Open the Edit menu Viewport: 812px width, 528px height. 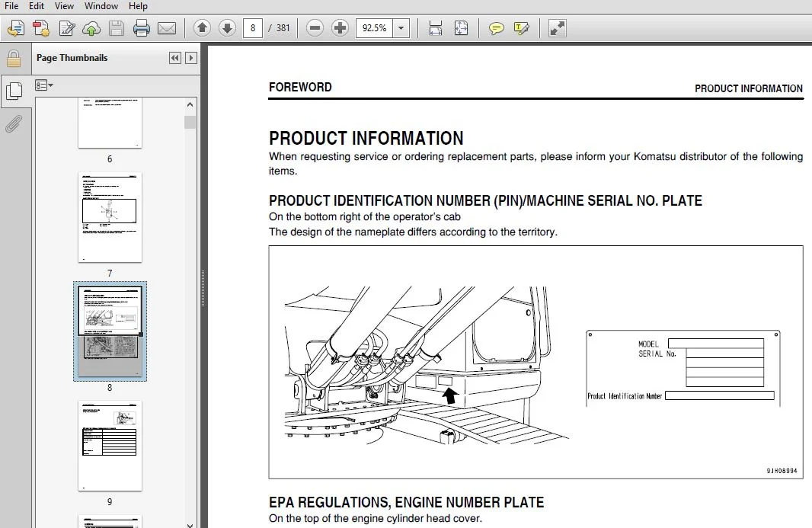(37, 6)
